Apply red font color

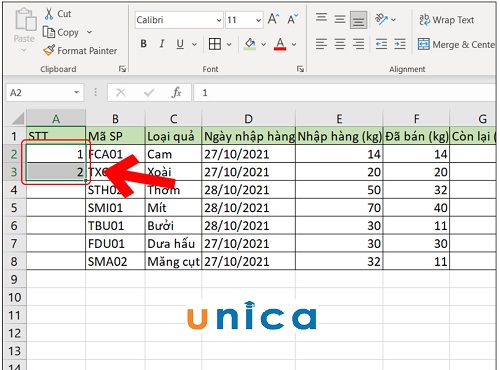pyautogui.click(x=280, y=44)
